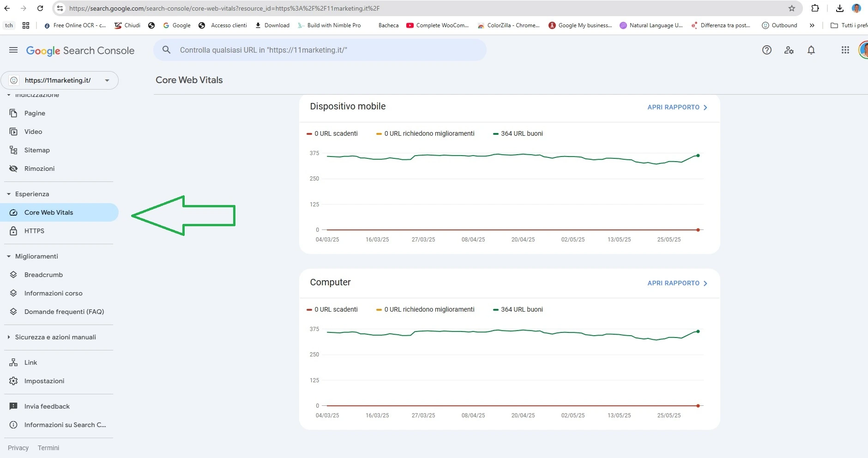The image size is (868, 458).
Task: Click Invia feedback in the sidebar
Action: point(47,406)
